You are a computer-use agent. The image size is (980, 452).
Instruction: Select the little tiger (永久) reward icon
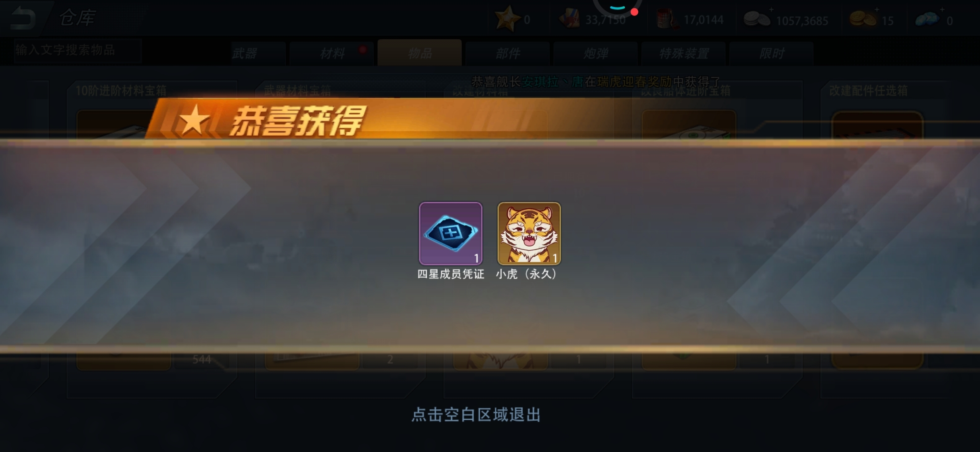pos(529,234)
